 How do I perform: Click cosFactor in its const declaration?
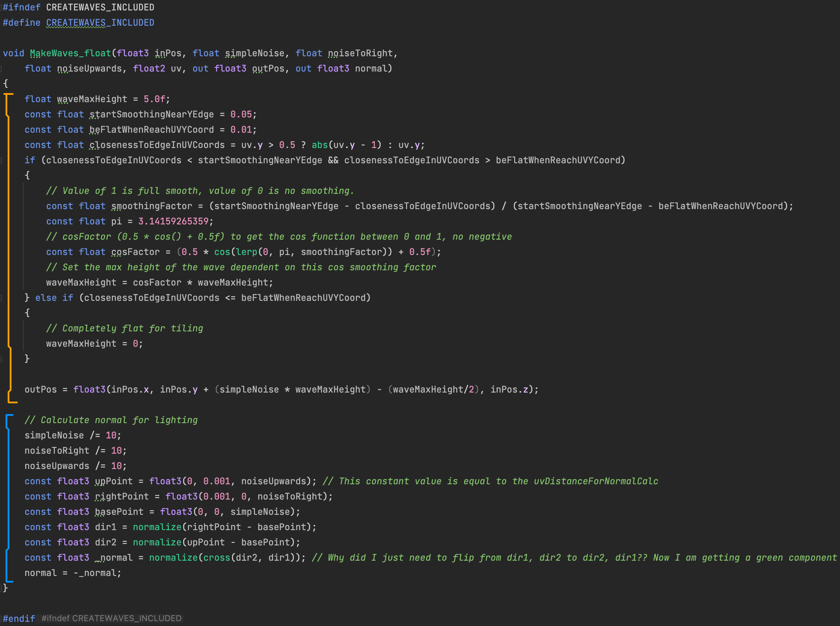(135, 252)
